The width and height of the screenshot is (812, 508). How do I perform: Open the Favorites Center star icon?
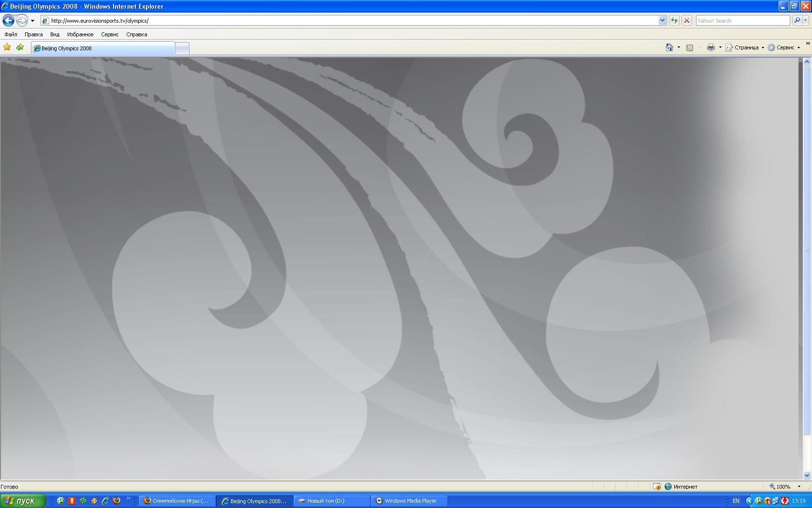[7, 47]
